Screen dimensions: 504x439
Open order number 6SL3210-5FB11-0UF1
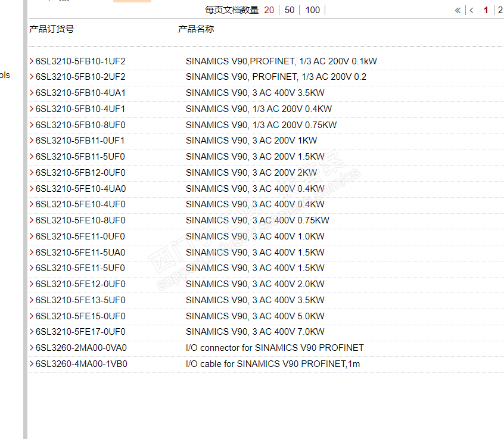(80, 141)
